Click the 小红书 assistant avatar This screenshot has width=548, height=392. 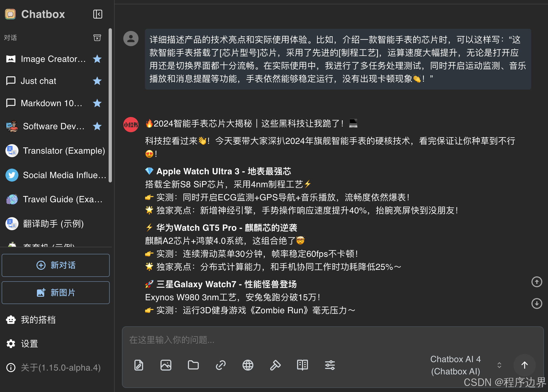131,125
